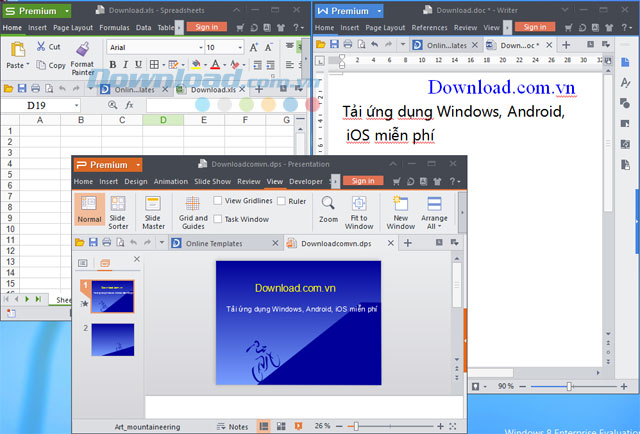Switch to outline pane tab icon

(83, 263)
